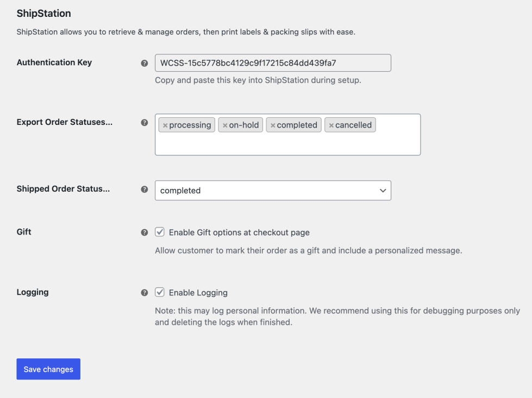Click help icon beside Export Order Statuses

(x=144, y=122)
